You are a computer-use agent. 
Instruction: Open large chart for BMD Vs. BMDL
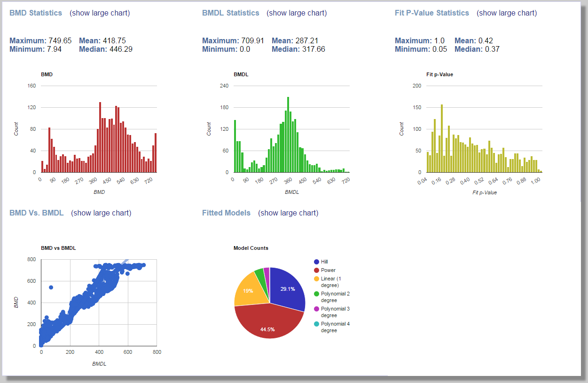pos(102,213)
